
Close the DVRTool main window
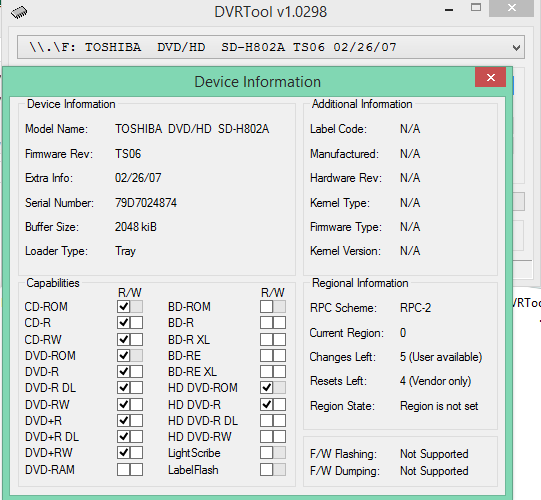pos(512,8)
